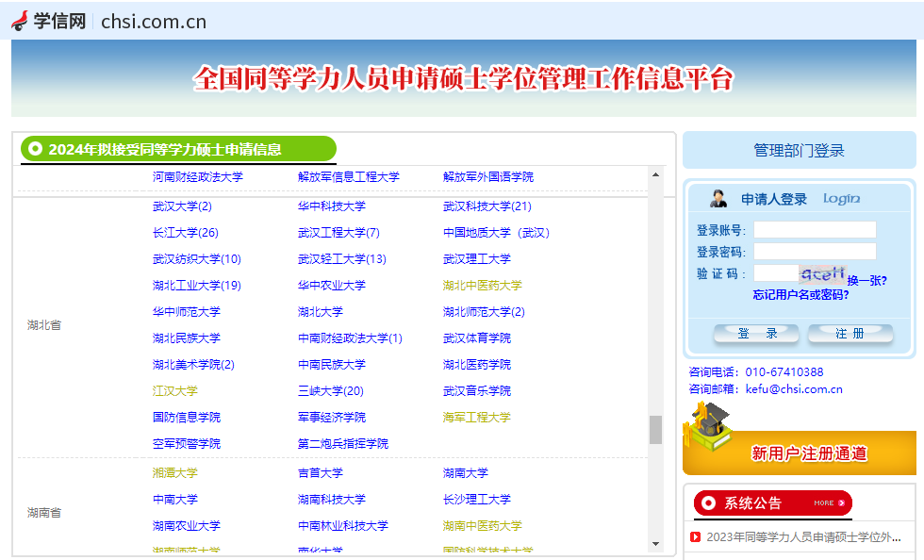The height and width of the screenshot is (560, 924).
Task: Click the red arrow beside the 2023 announcement
Action: (696, 537)
